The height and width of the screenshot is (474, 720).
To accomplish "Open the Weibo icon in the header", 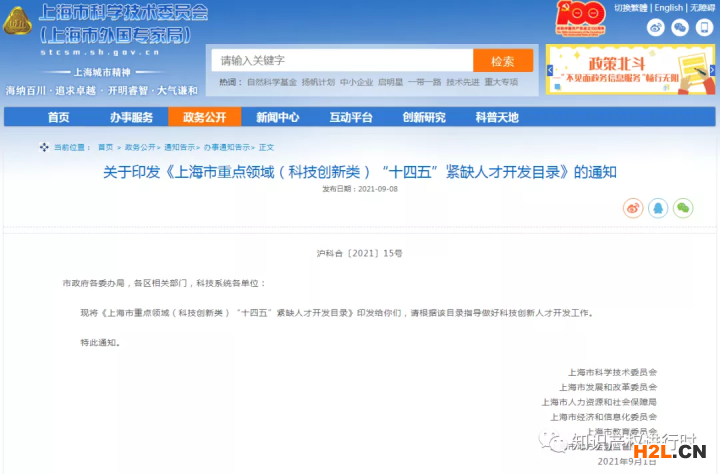I will pos(656,28).
